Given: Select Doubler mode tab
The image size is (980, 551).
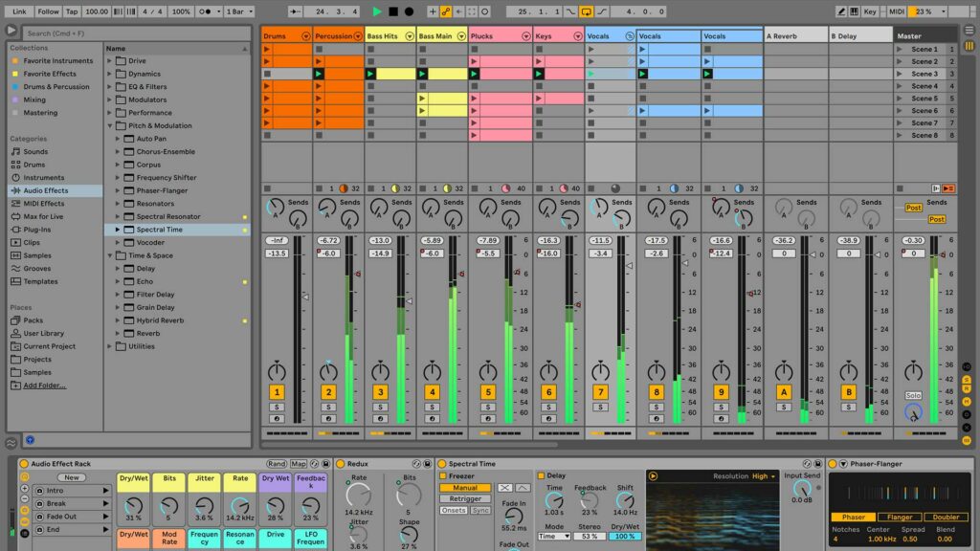Looking at the screenshot, I should (945, 517).
